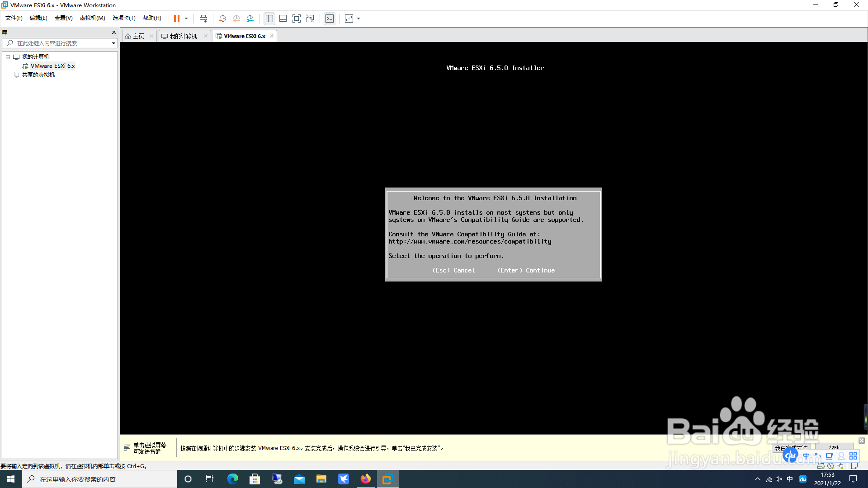Focus the library search input field
This screenshot has width=868, height=488.
pyautogui.click(x=60, y=43)
